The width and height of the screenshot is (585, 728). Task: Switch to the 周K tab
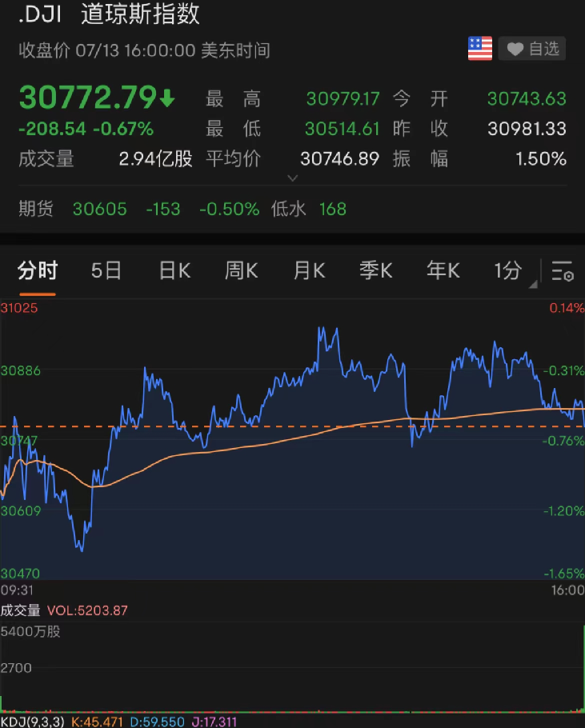[x=242, y=270]
